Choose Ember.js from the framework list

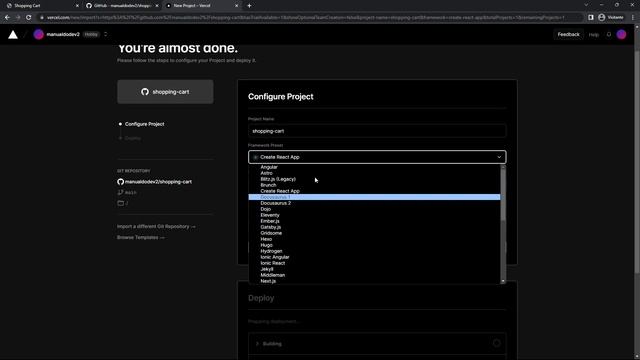click(374, 221)
